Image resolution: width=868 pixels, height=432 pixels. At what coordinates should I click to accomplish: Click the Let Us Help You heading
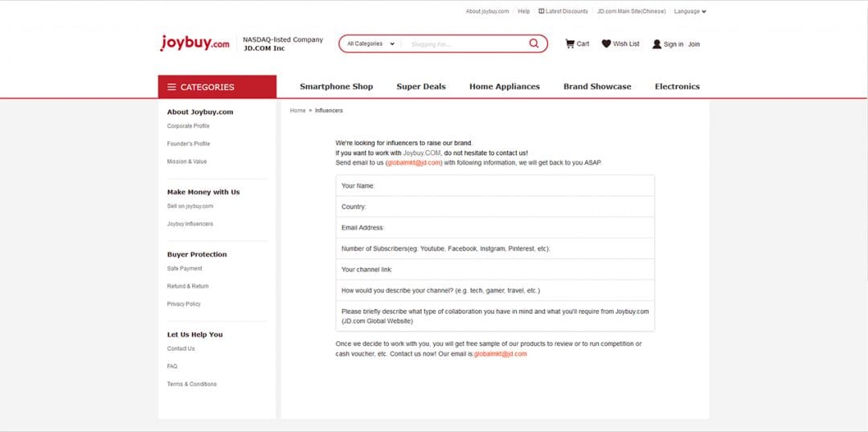[x=194, y=335]
